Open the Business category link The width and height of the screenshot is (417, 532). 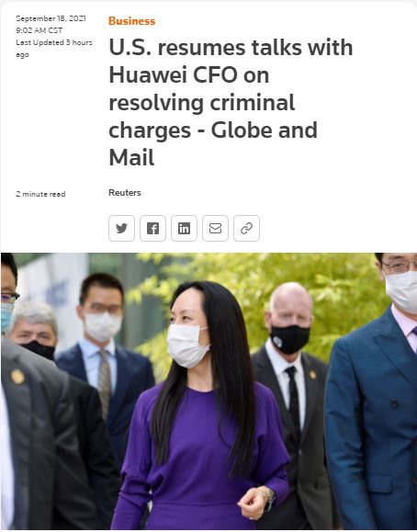131,21
